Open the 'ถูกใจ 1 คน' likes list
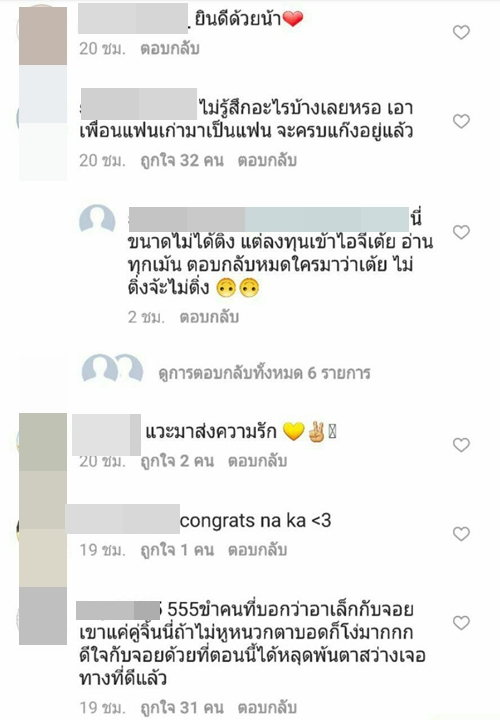Screen dimensions: 500x720 click(x=177, y=550)
